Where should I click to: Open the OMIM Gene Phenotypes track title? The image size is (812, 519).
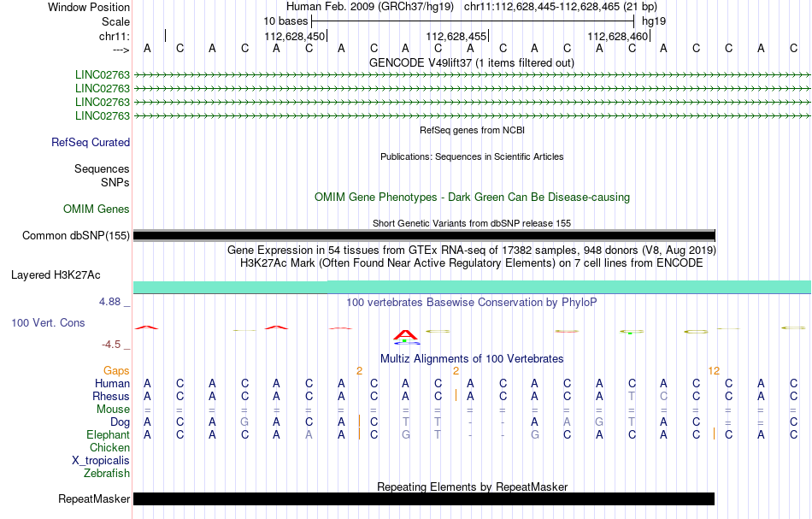(x=472, y=197)
